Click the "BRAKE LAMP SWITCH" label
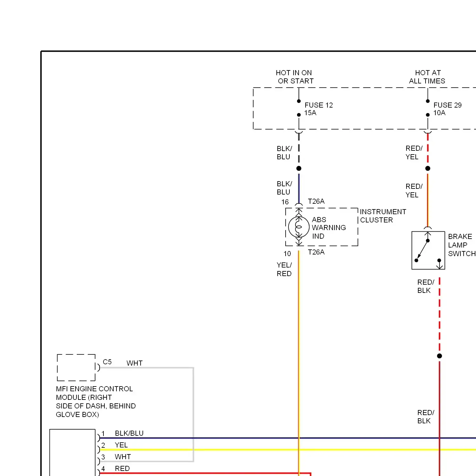The width and height of the screenshot is (476, 476). coord(462,245)
